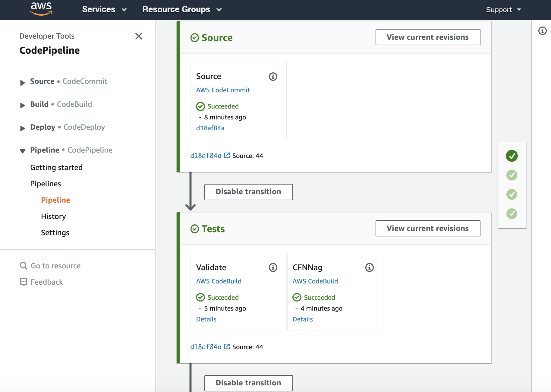Expand Build CodeBuild section
The width and height of the screenshot is (551, 392).
click(22, 105)
